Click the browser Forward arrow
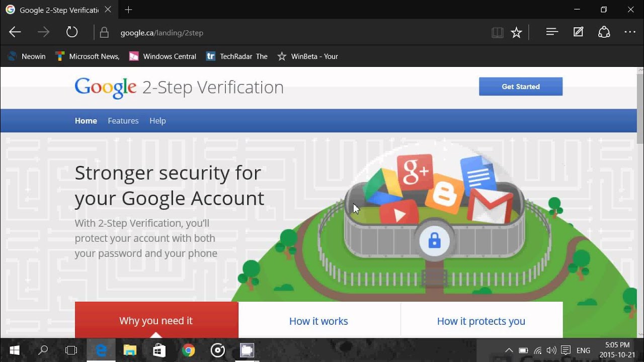Image resolution: width=644 pixels, height=362 pixels. tap(44, 33)
